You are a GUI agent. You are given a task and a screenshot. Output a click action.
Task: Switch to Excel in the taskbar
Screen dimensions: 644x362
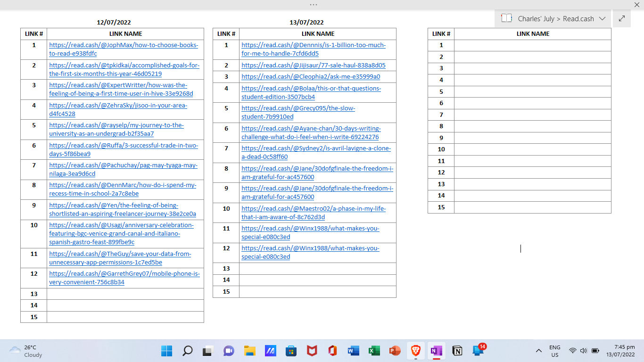click(374, 351)
